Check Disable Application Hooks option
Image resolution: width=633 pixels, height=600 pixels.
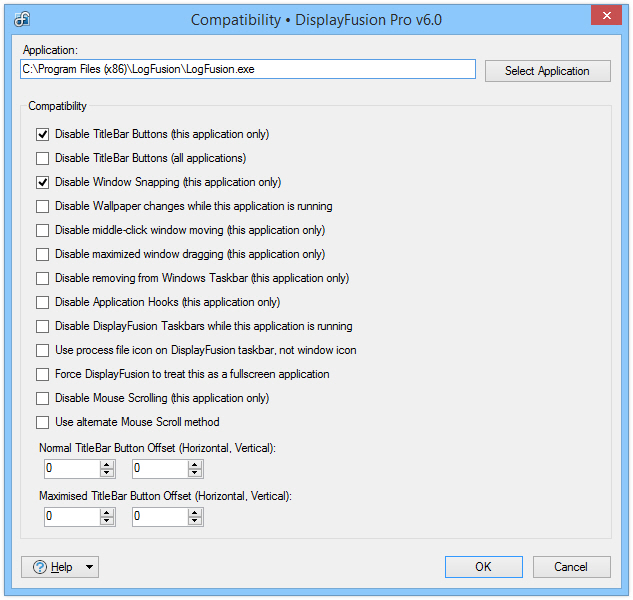point(42,302)
